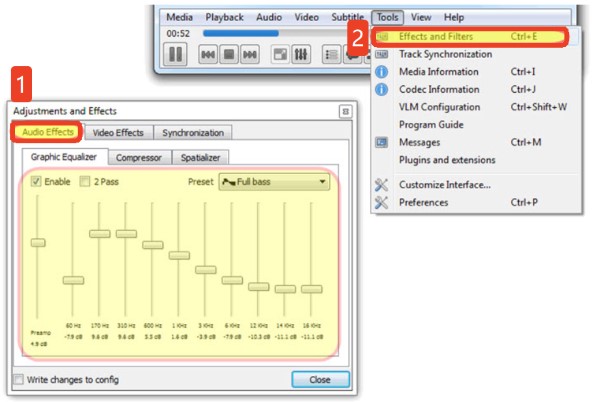Check Write changes to config
600x402 pixels.
click(x=18, y=379)
